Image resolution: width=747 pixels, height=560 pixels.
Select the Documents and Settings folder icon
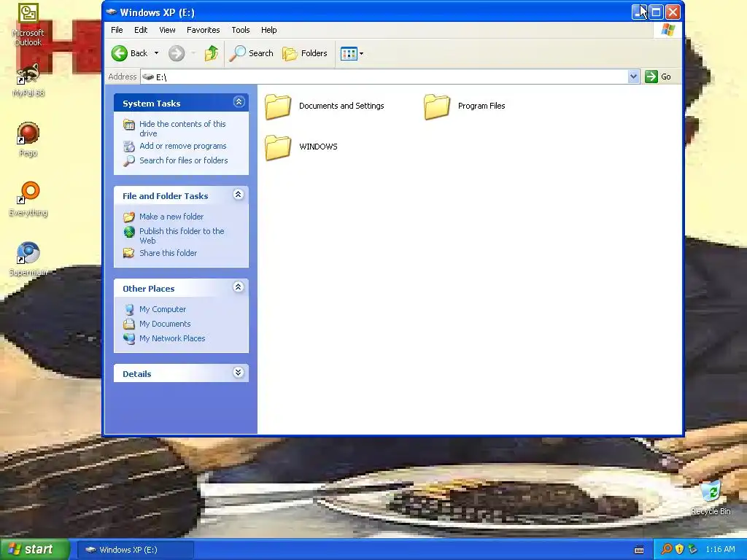coord(278,106)
